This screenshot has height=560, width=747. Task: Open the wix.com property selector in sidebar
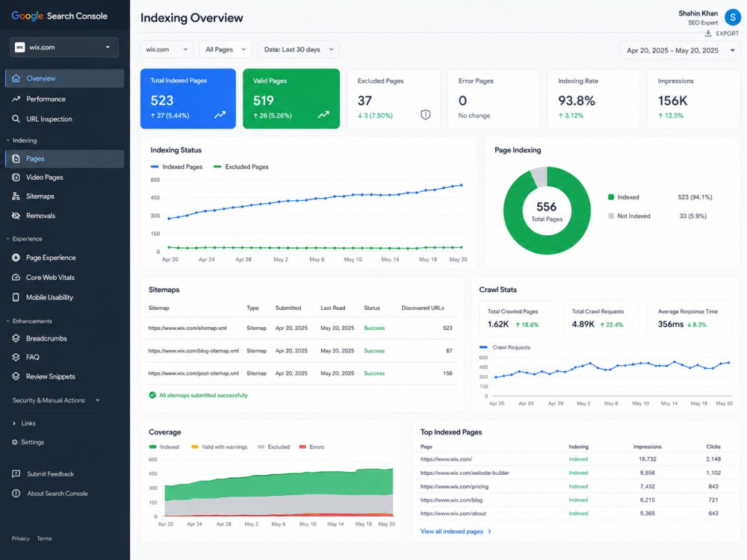[64, 47]
